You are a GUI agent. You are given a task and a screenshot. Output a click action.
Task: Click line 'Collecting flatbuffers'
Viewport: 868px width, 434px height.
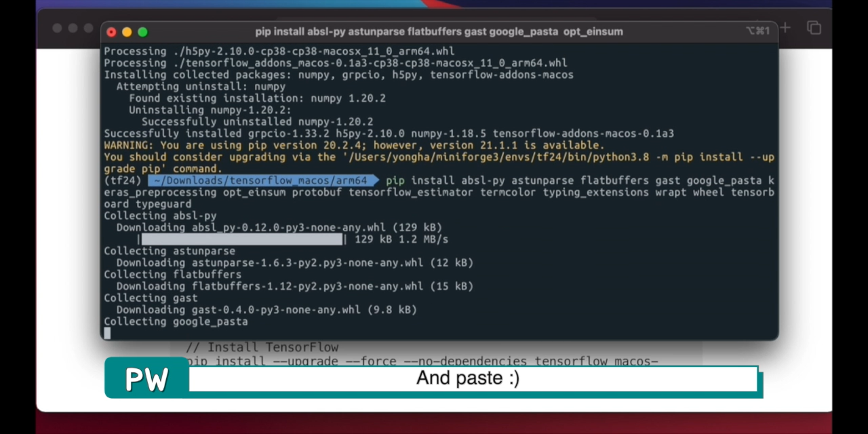tap(172, 275)
